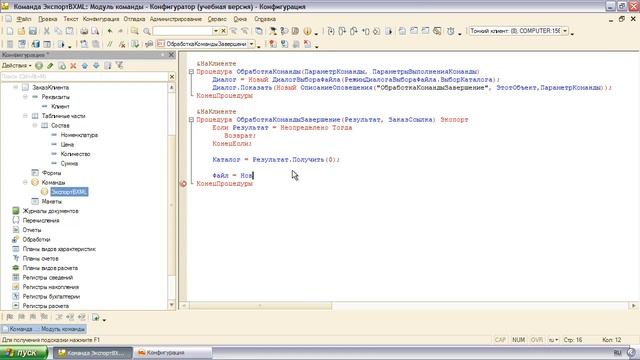Open the Тонкий клиент debug target dropdown
Viewport: 640px width, 360px height.
click(565, 31)
